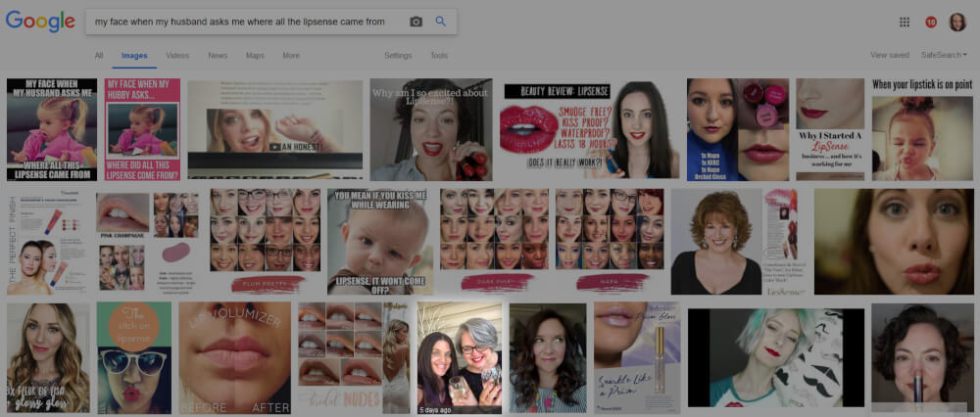Open curly-haired woman holding lipstick tube image
The height and width of the screenshot is (417, 980).
coord(922,358)
